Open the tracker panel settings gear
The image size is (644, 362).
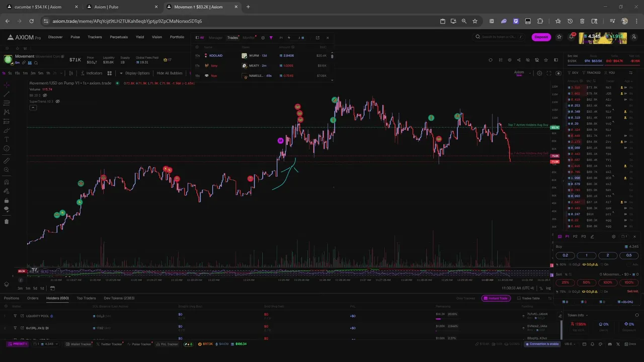coord(263,38)
